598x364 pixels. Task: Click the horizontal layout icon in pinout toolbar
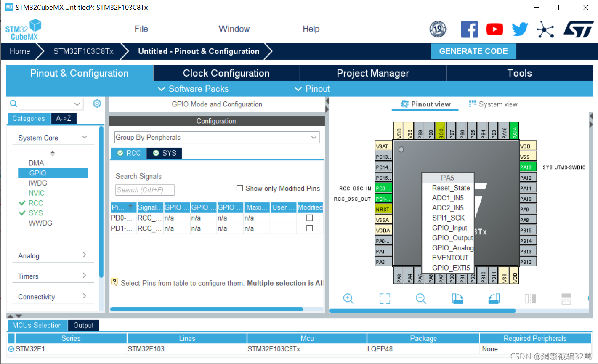click(x=566, y=299)
